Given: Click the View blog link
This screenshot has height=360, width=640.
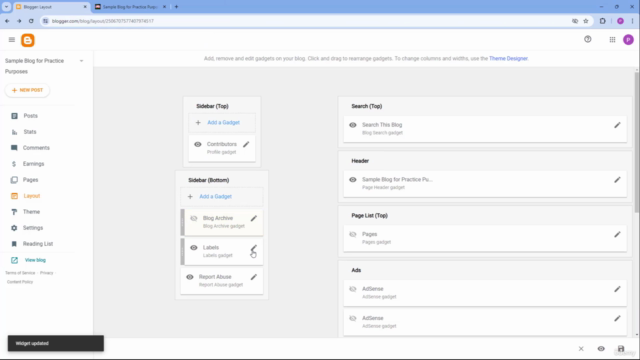Looking at the screenshot, I should (35, 260).
